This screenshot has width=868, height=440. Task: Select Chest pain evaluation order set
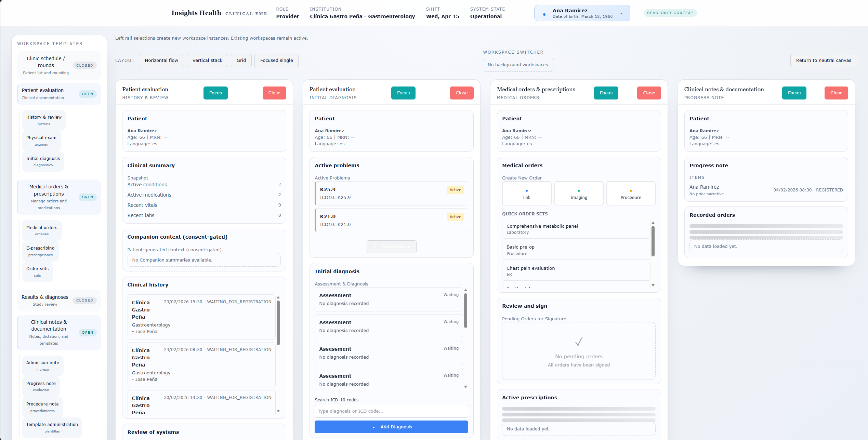[x=576, y=271]
